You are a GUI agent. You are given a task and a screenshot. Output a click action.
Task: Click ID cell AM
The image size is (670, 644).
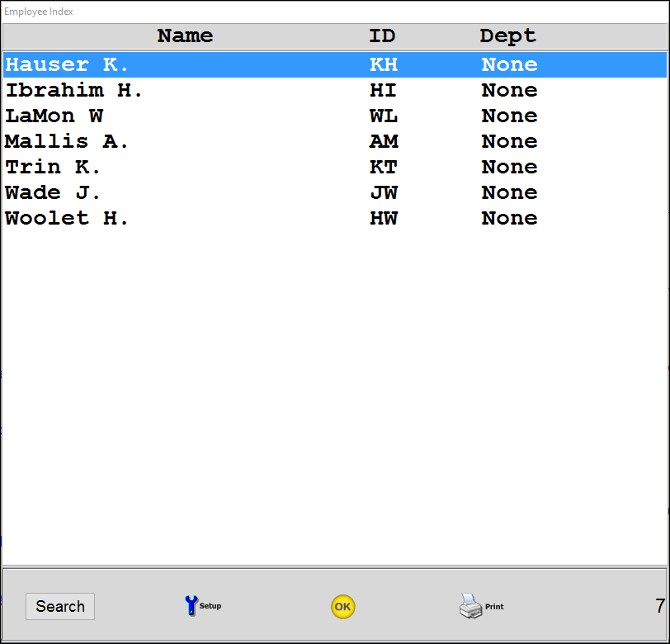click(x=384, y=141)
